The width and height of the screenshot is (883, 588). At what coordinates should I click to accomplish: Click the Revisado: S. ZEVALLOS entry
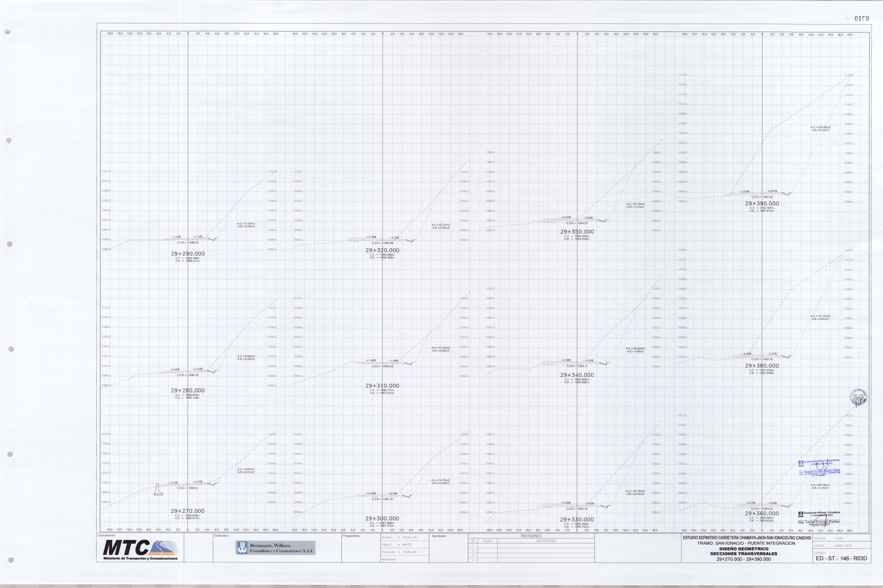(x=399, y=552)
